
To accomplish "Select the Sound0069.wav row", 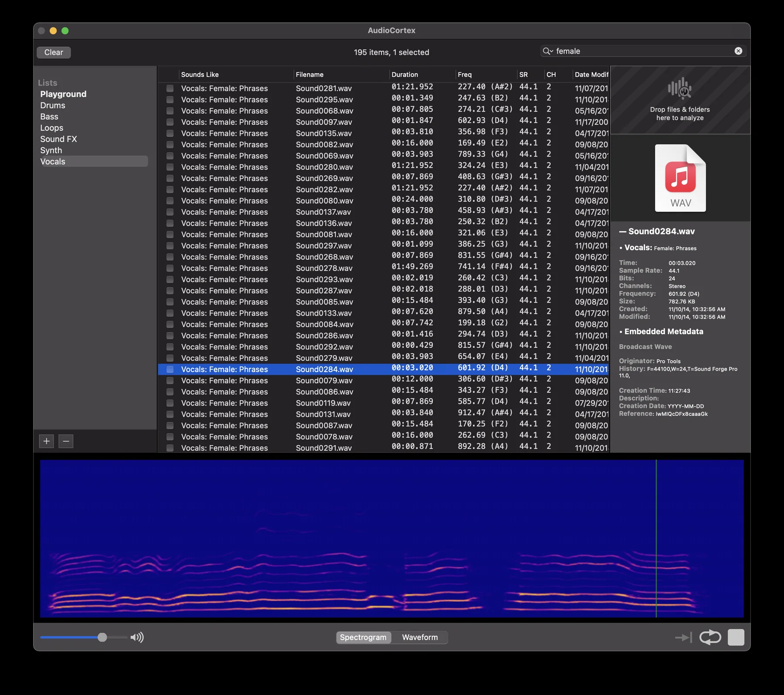I will pyautogui.click(x=383, y=156).
